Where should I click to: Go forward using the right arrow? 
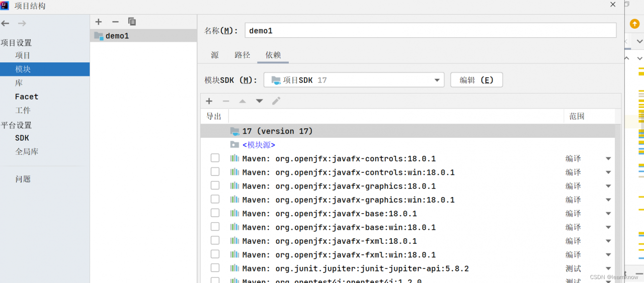[x=22, y=23]
